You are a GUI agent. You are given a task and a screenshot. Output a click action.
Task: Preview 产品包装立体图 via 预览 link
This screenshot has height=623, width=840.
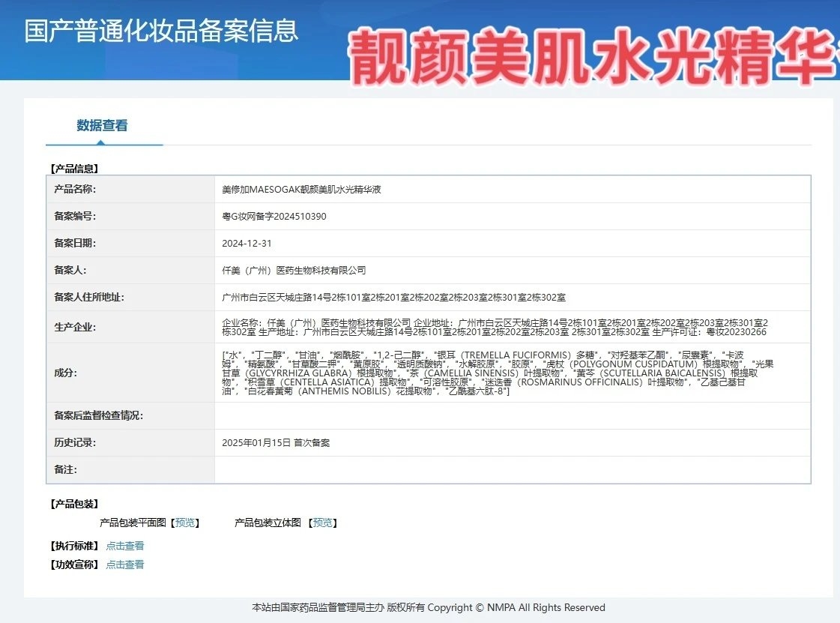322,523
